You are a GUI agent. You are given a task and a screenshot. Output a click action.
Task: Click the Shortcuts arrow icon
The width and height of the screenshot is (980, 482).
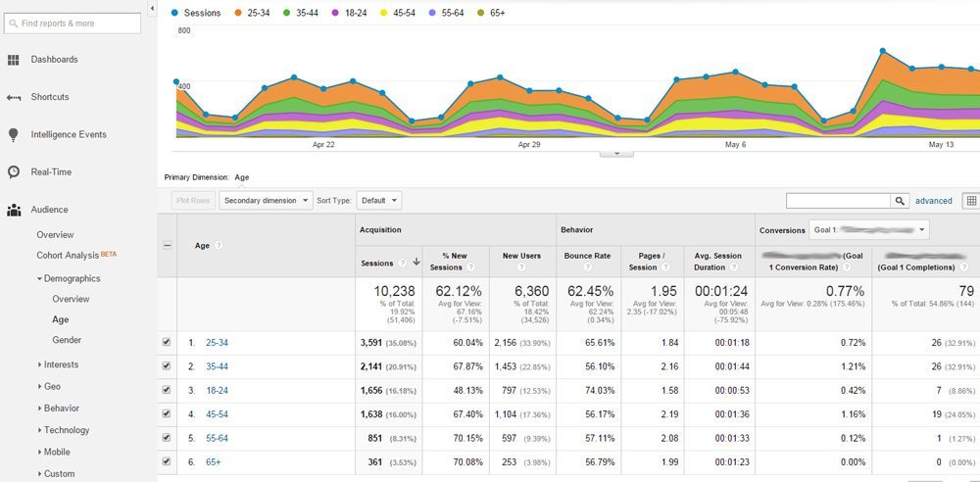(x=13, y=98)
